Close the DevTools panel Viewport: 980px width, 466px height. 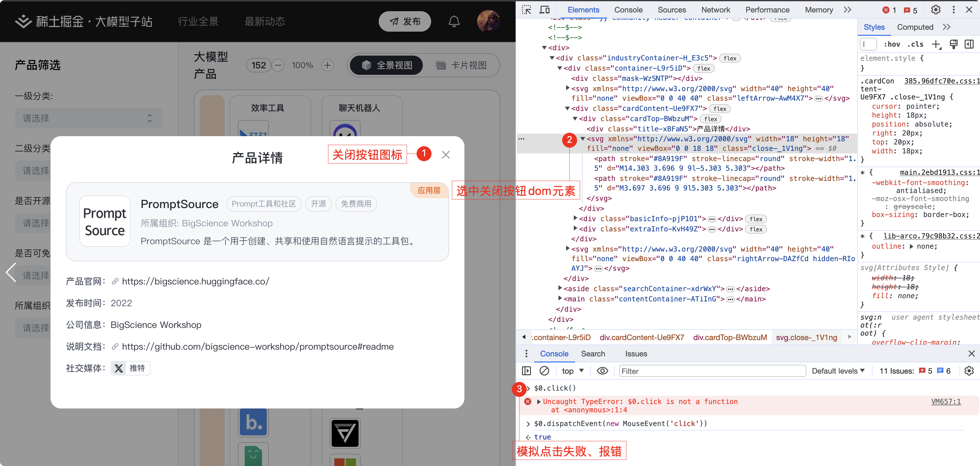(969, 10)
